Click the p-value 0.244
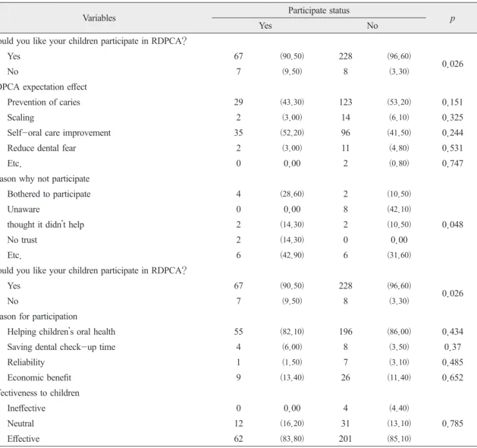The width and height of the screenshot is (477, 448). point(453,132)
